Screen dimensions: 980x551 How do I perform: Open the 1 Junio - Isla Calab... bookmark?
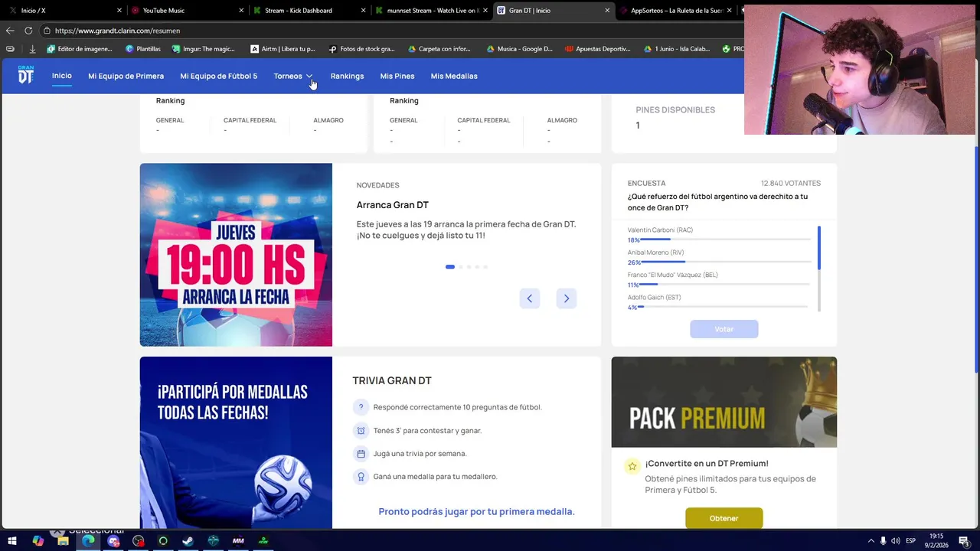click(x=676, y=49)
